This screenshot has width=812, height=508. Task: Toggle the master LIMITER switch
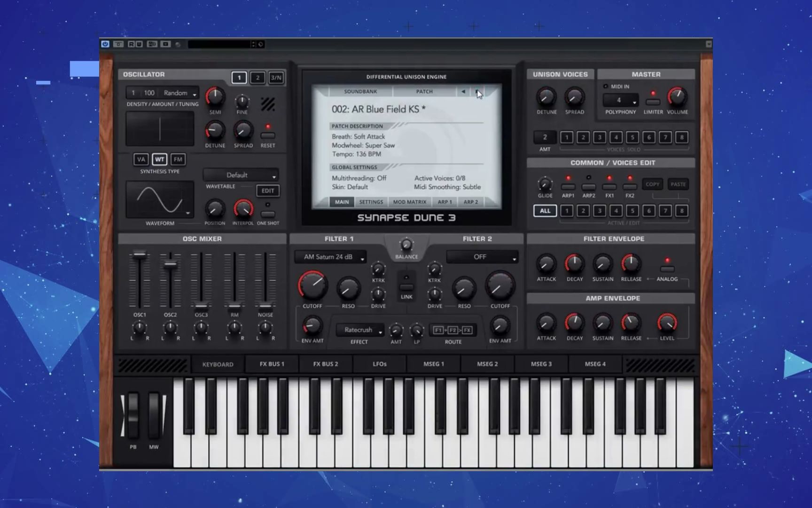click(x=653, y=102)
